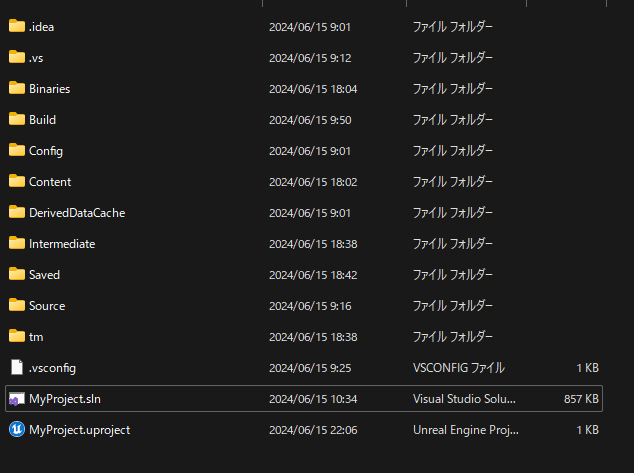The image size is (634, 473).
Task: Click the .vsconfig file name
Action: (52, 368)
